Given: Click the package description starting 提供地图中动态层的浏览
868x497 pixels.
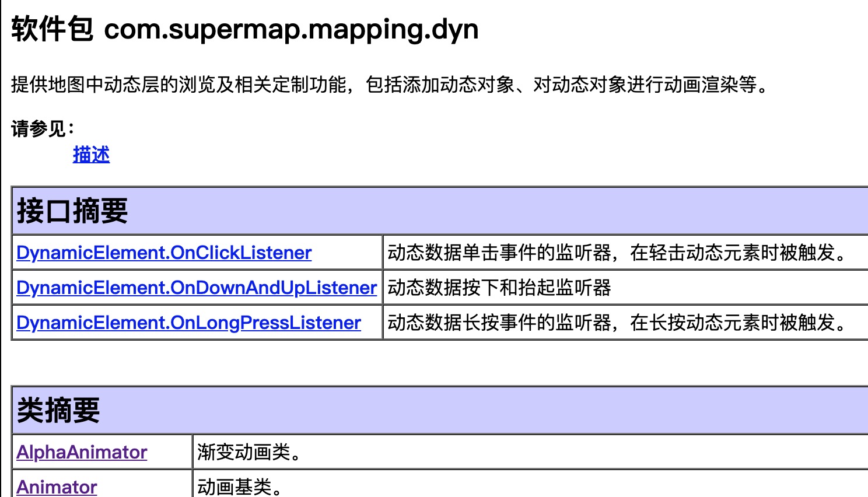Looking at the screenshot, I should (391, 85).
